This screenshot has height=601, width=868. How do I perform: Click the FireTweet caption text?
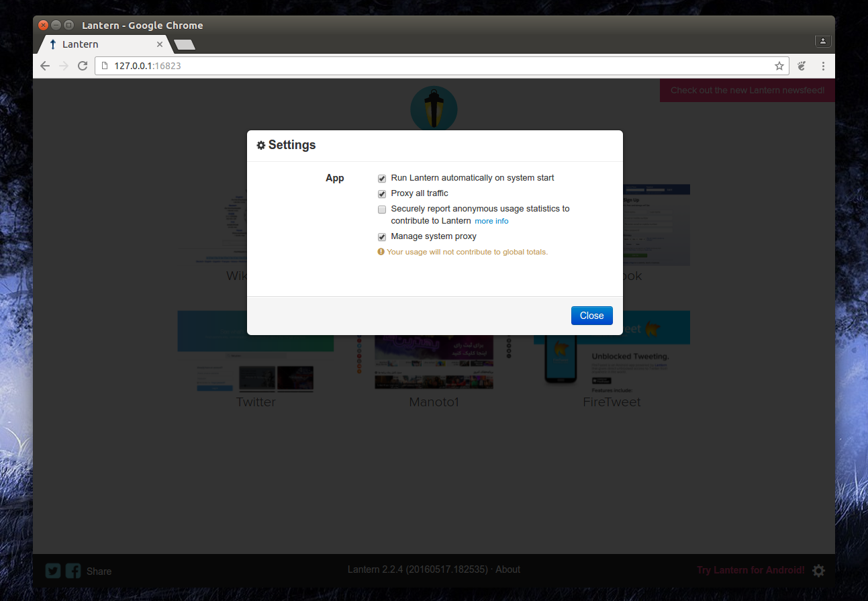point(612,402)
